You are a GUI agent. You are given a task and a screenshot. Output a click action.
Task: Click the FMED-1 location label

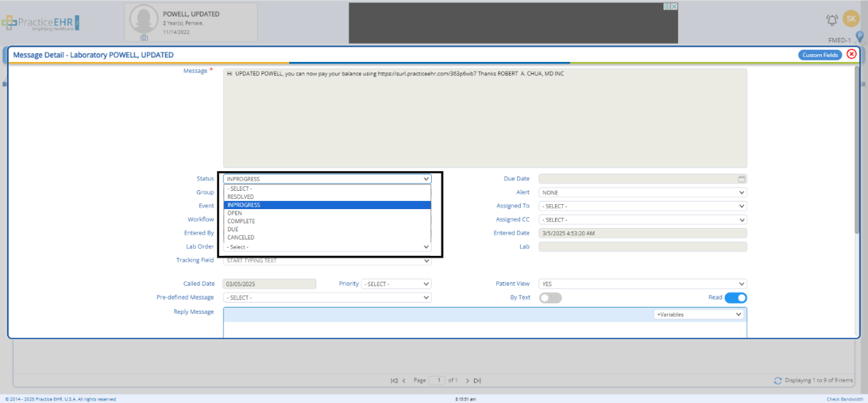pos(840,40)
